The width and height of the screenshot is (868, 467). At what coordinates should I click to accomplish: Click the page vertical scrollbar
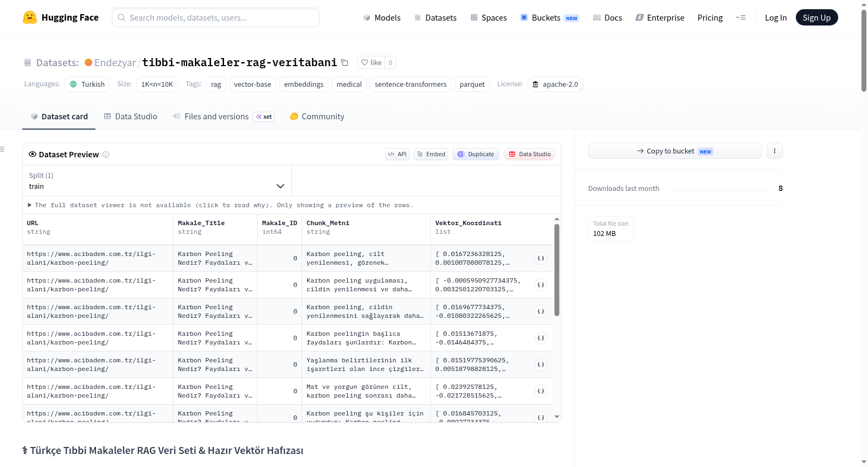[x=864, y=50]
